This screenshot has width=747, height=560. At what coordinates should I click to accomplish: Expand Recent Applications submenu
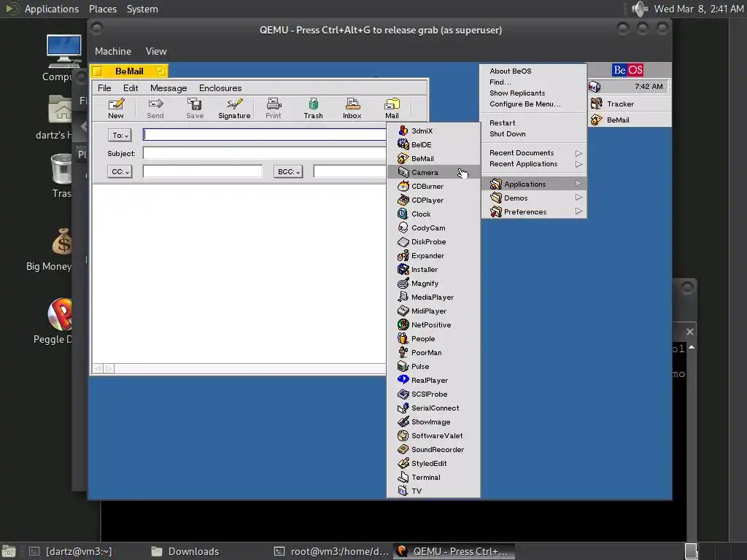pos(534,164)
